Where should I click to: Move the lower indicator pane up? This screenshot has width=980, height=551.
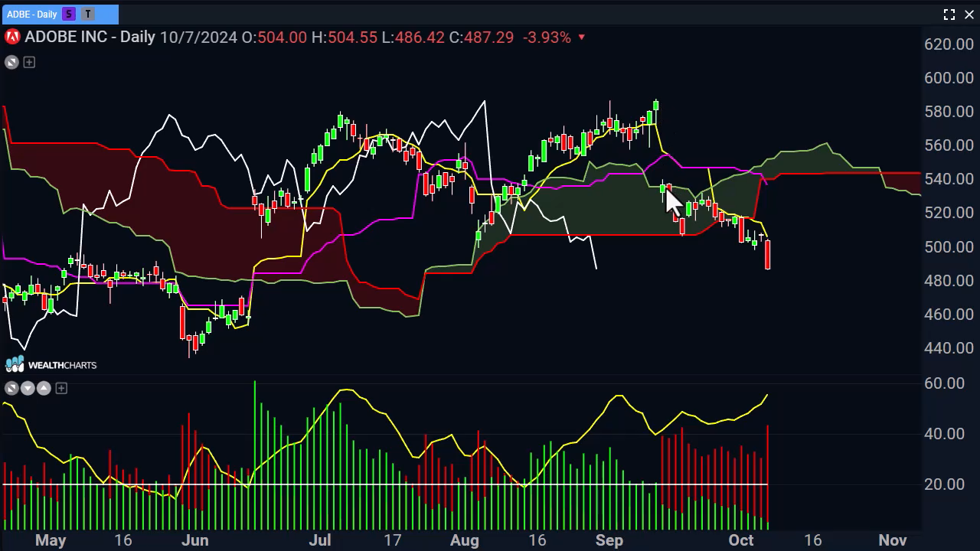(44, 388)
